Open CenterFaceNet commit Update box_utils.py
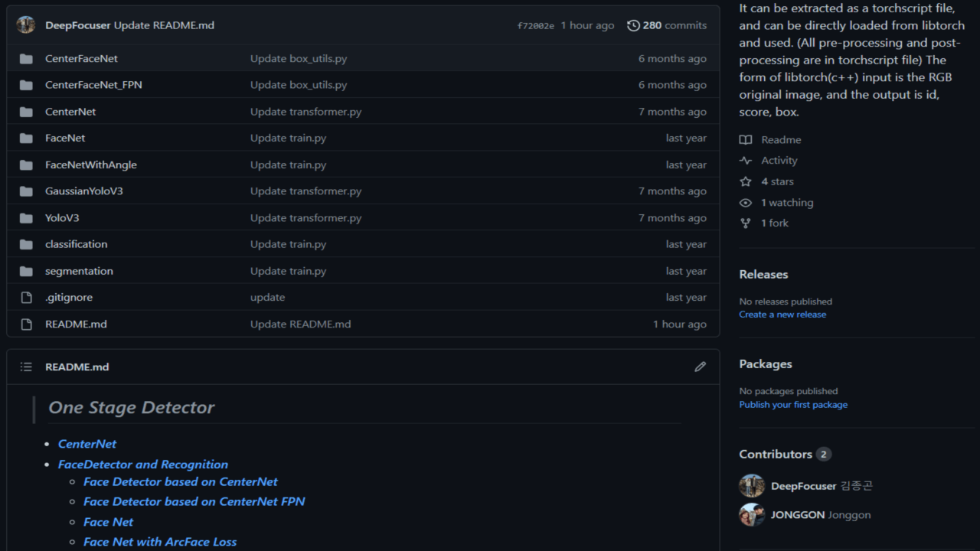The image size is (980, 551). (x=299, y=59)
